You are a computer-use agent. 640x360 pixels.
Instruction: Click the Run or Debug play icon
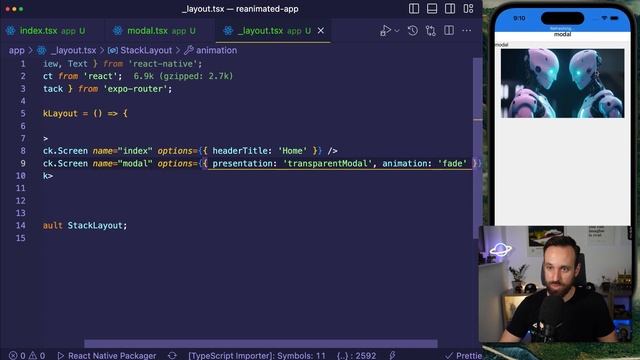click(x=385, y=31)
